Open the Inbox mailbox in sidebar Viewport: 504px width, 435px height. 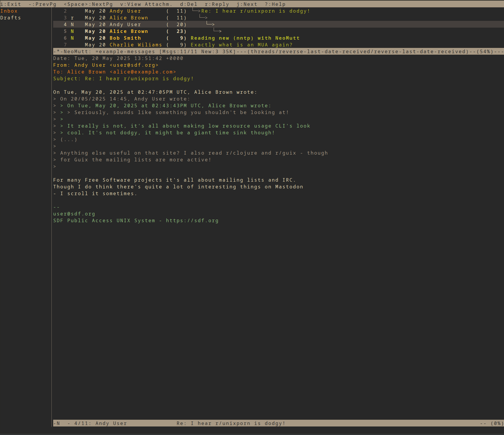9,11
